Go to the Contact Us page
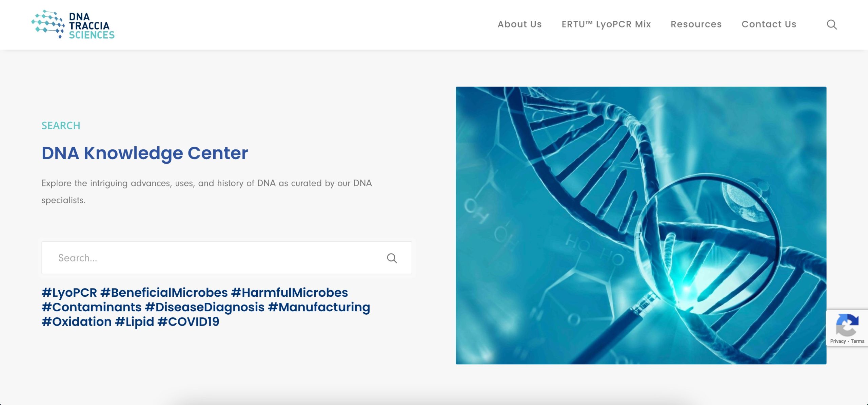This screenshot has height=405, width=868. (x=769, y=24)
